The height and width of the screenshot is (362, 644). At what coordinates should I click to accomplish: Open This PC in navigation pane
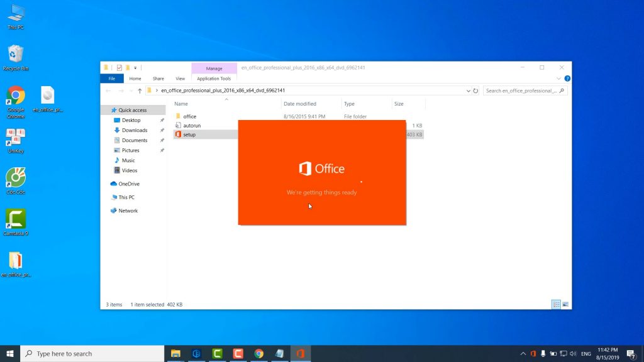(x=126, y=197)
